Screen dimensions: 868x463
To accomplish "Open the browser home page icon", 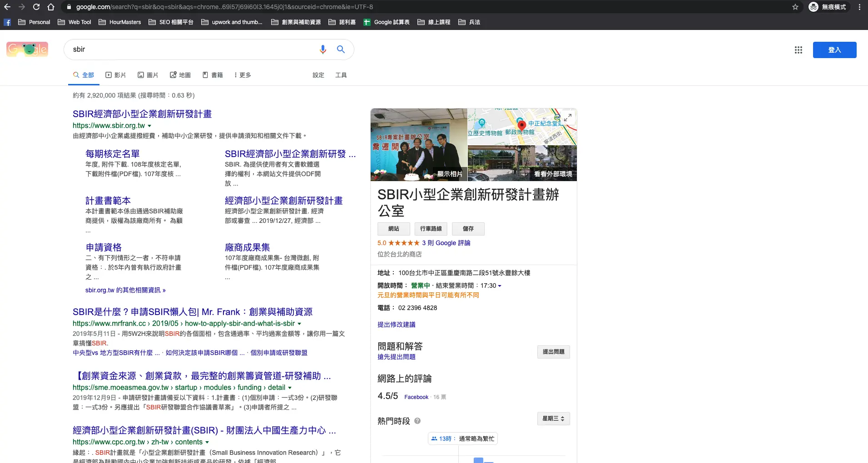I will [x=51, y=7].
